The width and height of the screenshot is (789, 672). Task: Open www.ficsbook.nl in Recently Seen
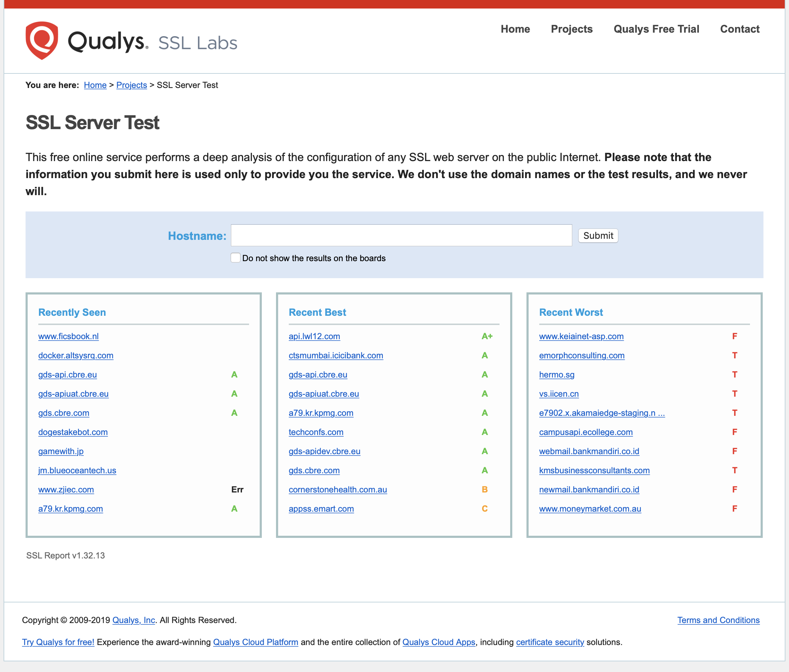click(x=68, y=336)
